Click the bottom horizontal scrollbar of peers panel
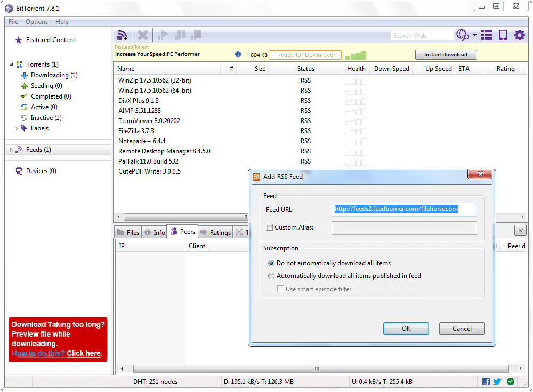 (317, 369)
